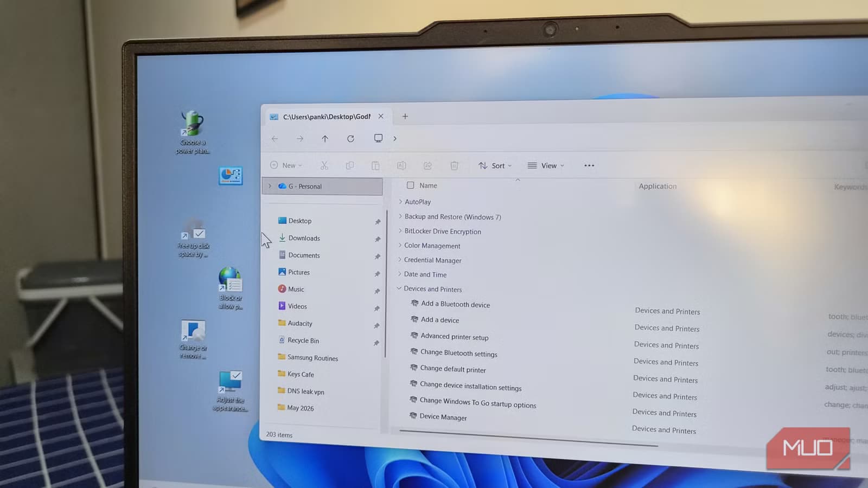Select Free up disk space desktop shortcut
The height and width of the screenshot is (488, 868).
(193, 238)
